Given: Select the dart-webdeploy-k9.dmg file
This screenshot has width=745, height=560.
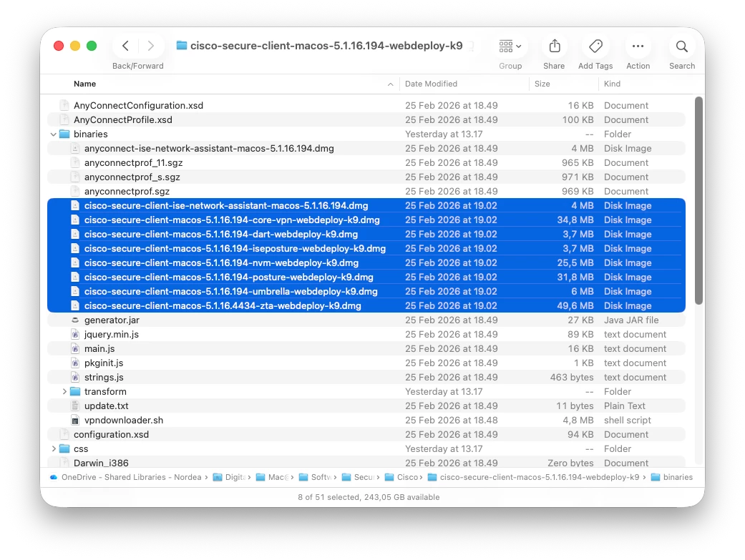Looking at the screenshot, I should click(x=366, y=234).
